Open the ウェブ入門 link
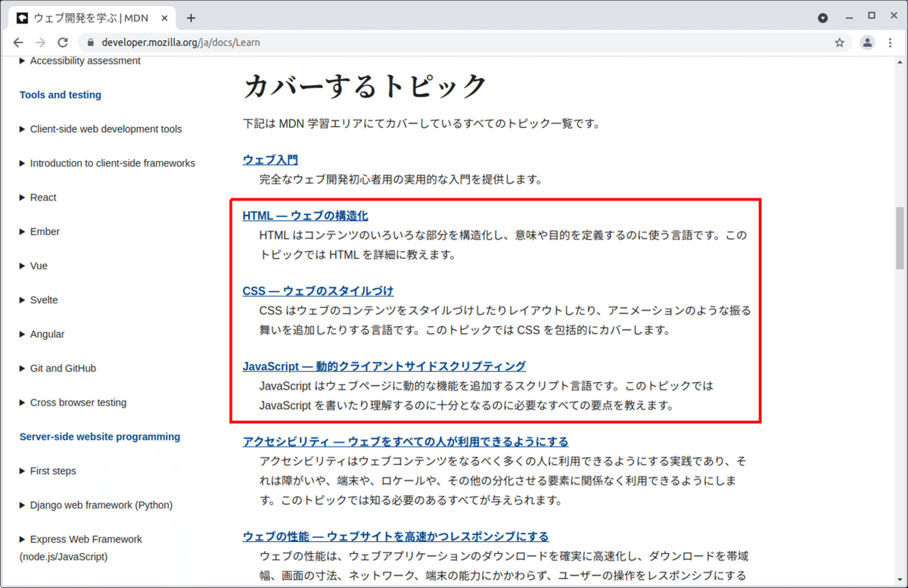Viewport: 908px width, 588px height. point(269,160)
